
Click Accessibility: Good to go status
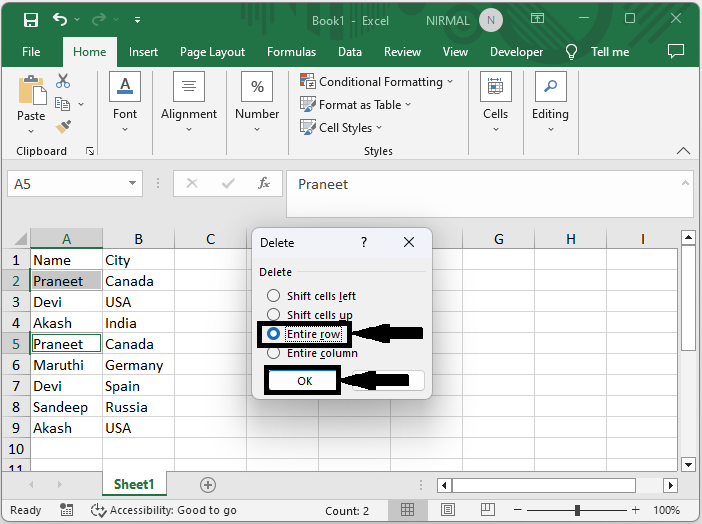pyautogui.click(x=164, y=510)
